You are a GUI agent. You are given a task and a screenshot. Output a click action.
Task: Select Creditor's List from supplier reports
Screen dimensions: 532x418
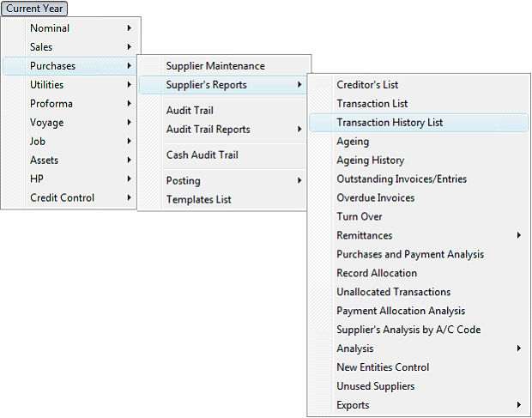[419, 85]
